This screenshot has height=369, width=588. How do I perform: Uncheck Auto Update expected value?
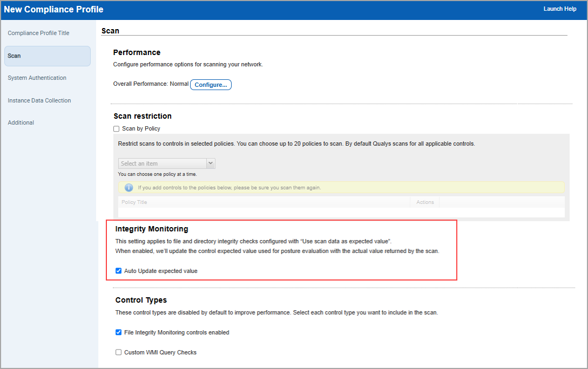118,271
